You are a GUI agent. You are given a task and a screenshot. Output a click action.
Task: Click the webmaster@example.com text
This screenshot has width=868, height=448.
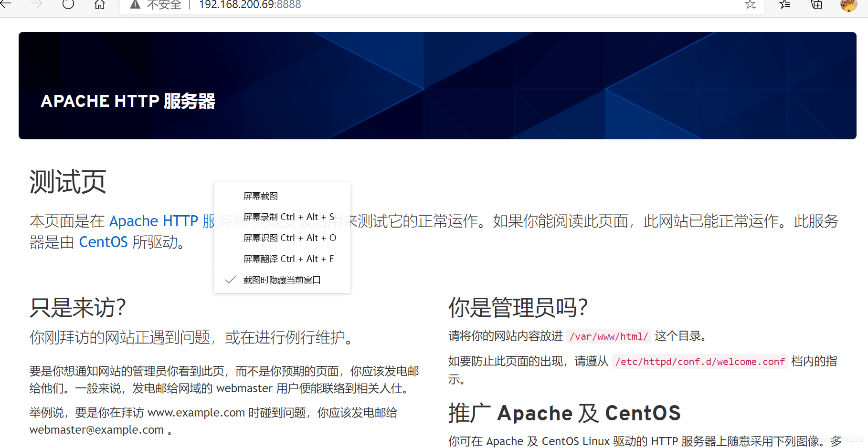[x=96, y=430]
